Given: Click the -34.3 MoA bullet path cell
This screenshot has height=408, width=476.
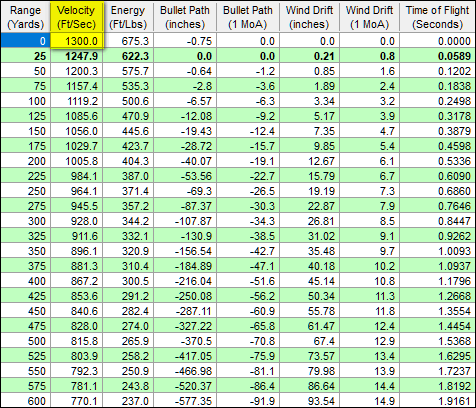Looking at the screenshot, I should click(x=248, y=221).
